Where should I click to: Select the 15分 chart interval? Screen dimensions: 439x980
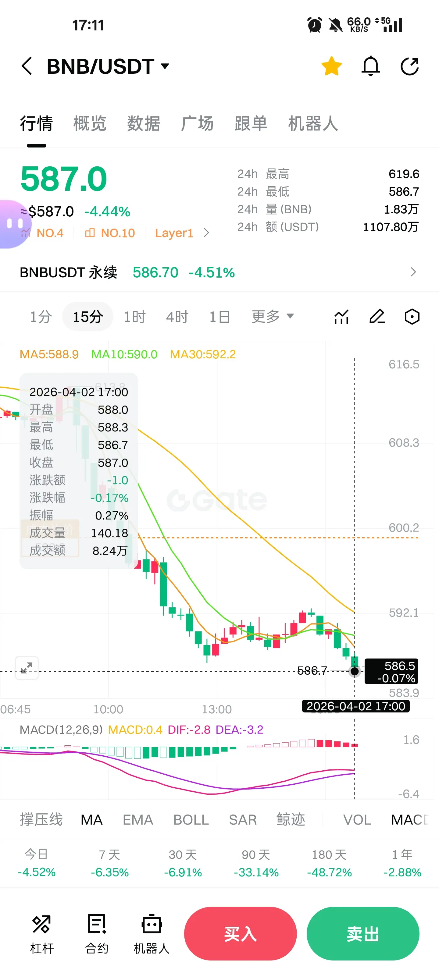pyautogui.click(x=87, y=317)
